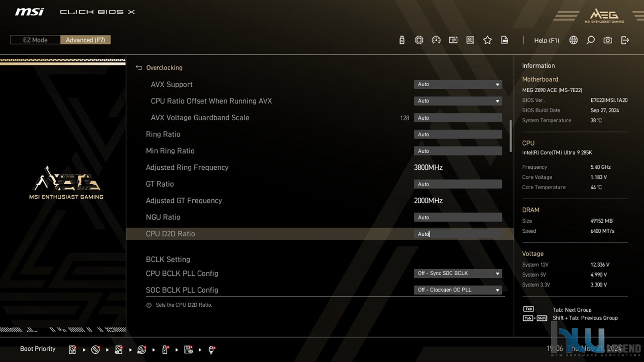The height and width of the screenshot is (362, 644).
Task: Click the CPU chip icon in toolbar
Action: pos(419,40)
